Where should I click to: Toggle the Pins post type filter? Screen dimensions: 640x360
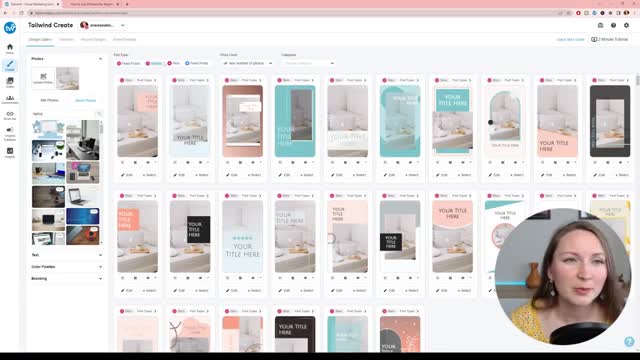click(173, 63)
